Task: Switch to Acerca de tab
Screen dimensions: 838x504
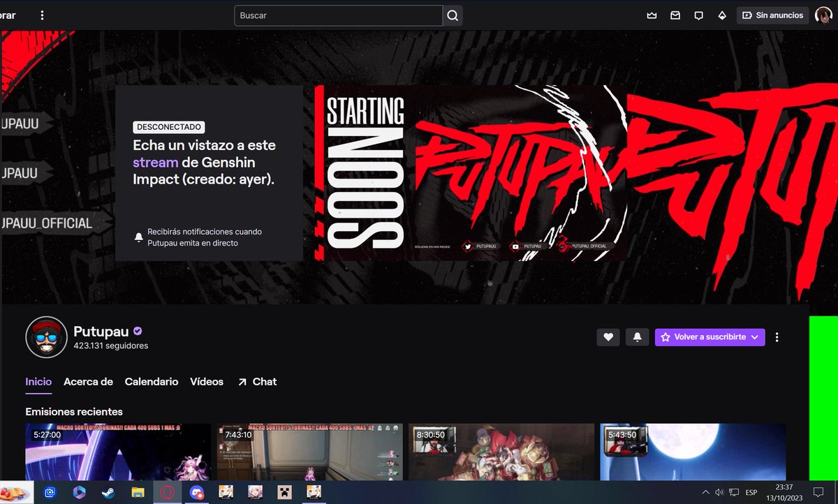Action: (88, 382)
